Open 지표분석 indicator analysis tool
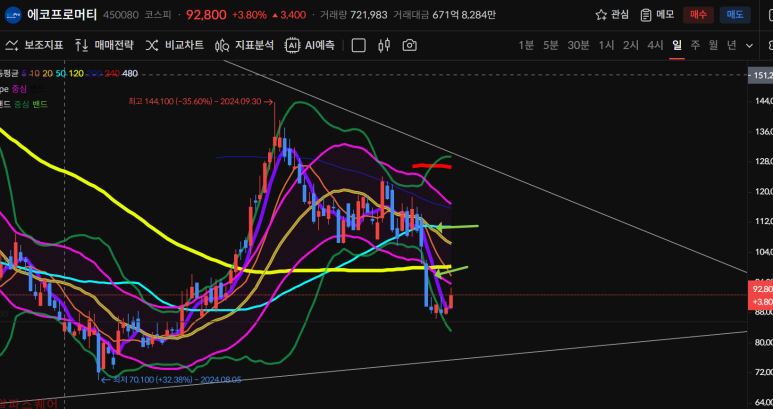 (244, 45)
